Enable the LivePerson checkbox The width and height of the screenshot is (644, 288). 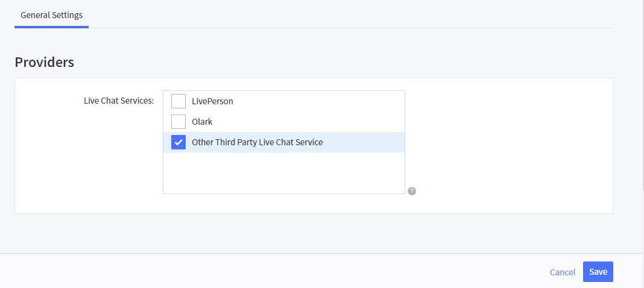tap(178, 101)
